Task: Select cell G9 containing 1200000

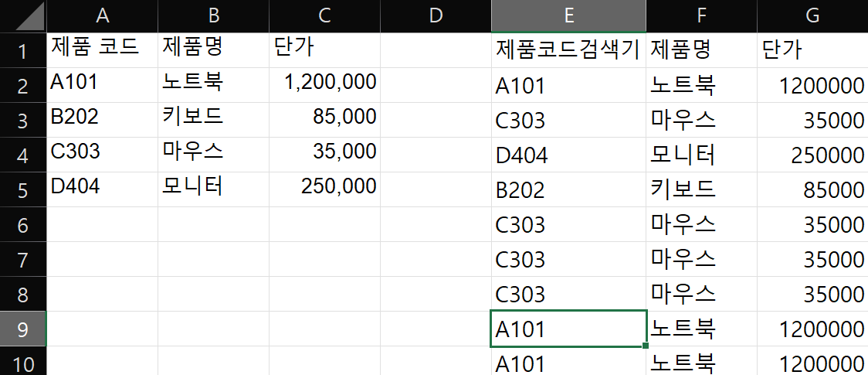Action: pos(812,329)
